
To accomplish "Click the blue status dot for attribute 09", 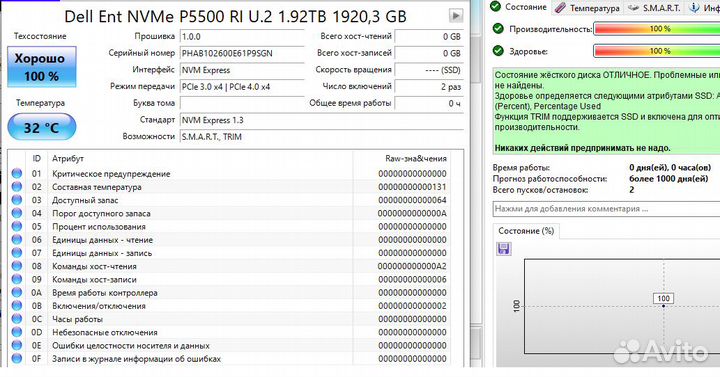I will pos(17,279).
